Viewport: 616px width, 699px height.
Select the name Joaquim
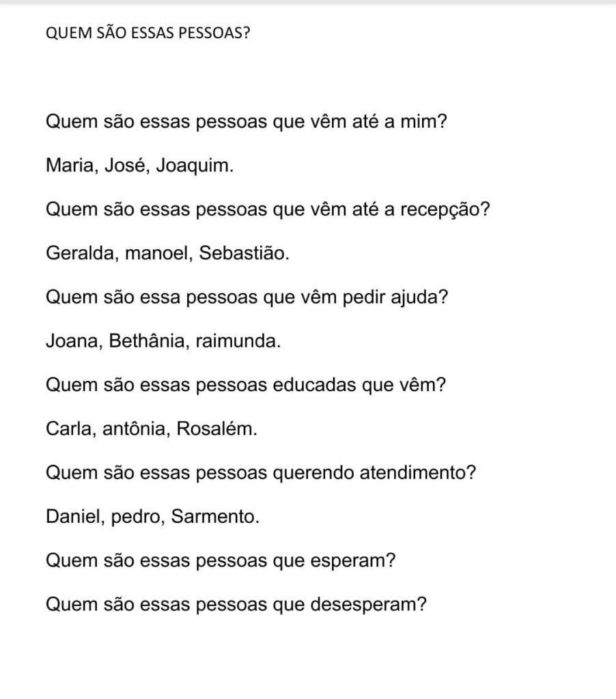(x=193, y=166)
